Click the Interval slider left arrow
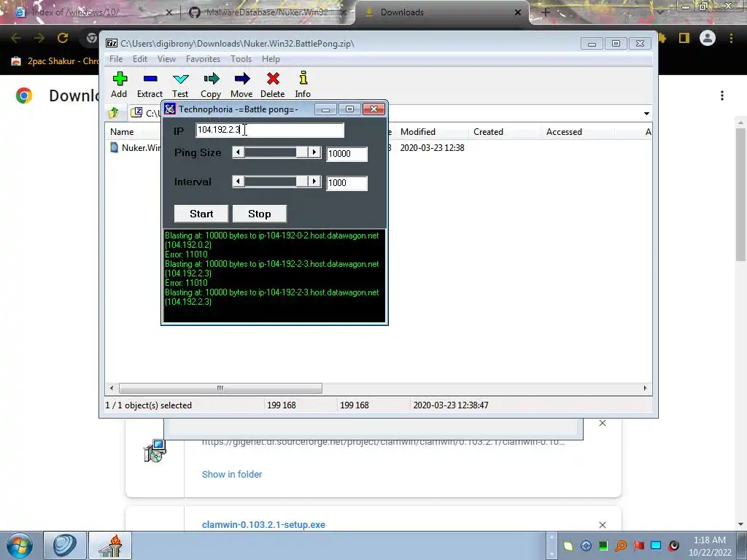Screen dimensions: 747x560 239,182
